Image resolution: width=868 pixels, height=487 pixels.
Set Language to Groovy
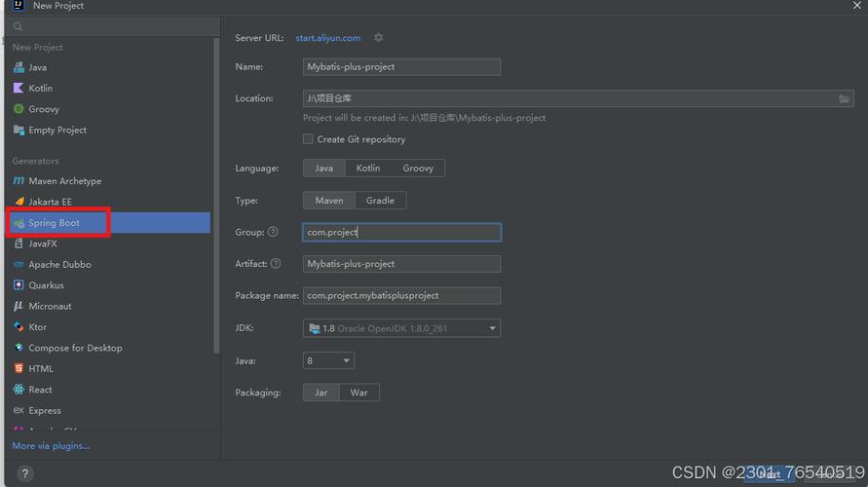pyautogui.click(x=418, y=169)
